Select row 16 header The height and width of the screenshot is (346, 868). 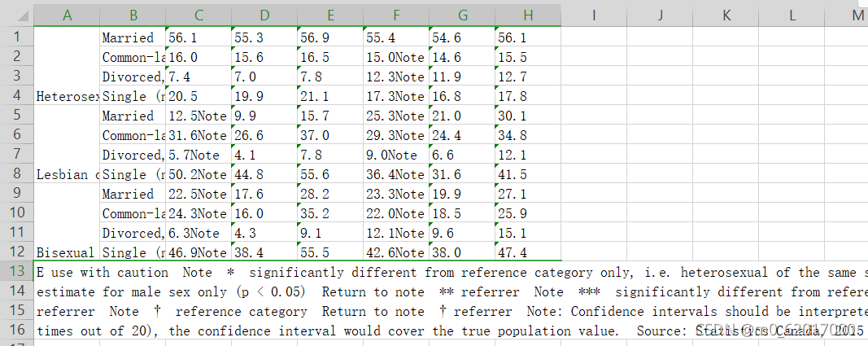pyautogui.click(x=16, y=330)
